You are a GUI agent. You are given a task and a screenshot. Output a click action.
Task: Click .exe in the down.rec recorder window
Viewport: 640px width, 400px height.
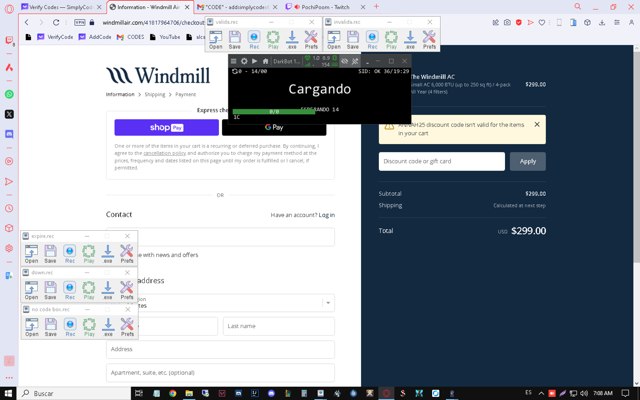[108, 290]
